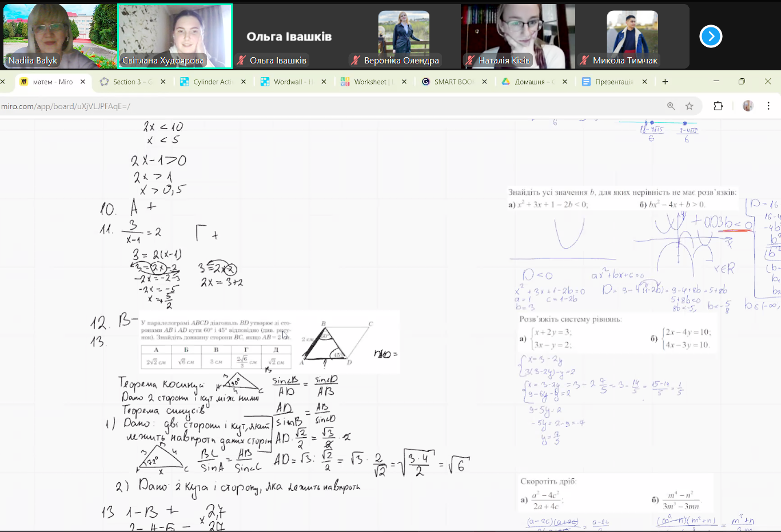Viewport: 781px width, 532px height.
Task: Select Nadiia Balyk's video thumbnail
Action: [x=59, y=36]
